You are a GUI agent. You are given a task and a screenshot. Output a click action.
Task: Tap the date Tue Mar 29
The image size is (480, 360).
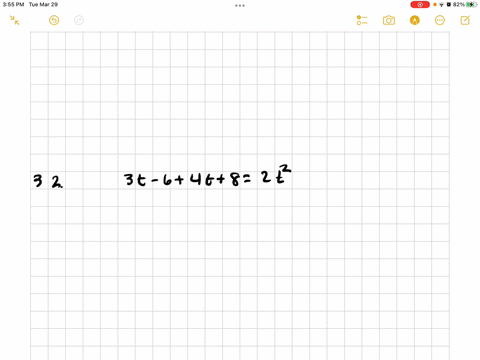[x=43, y=5]
